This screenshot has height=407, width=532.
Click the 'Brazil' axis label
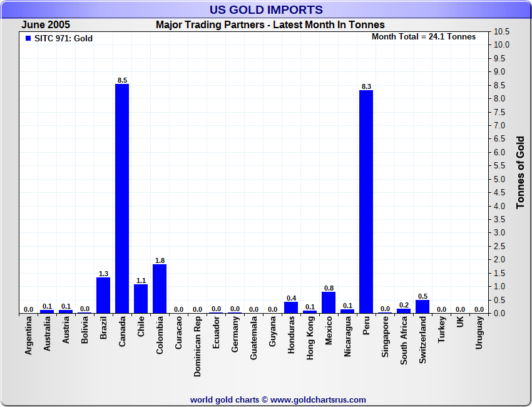point(103,327)
